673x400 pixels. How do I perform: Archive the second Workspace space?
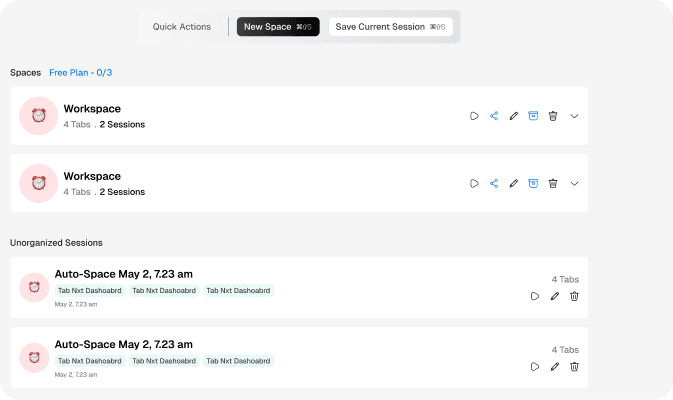pos(533,183)
